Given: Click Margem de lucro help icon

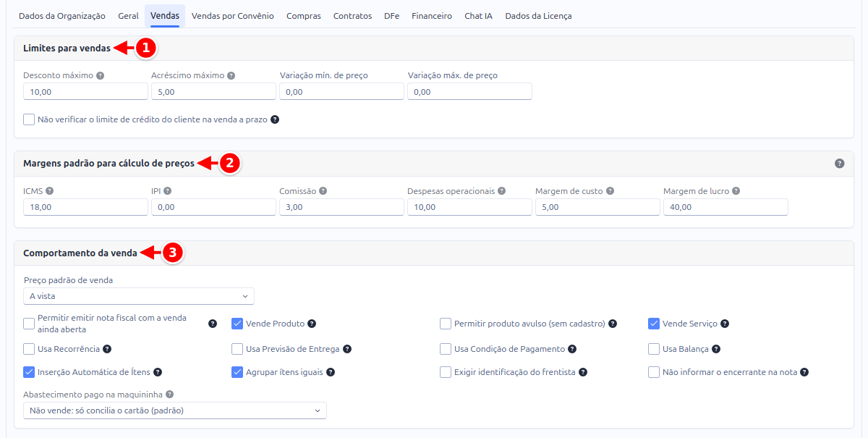Looking at the screenshot, I should (736, 191).
